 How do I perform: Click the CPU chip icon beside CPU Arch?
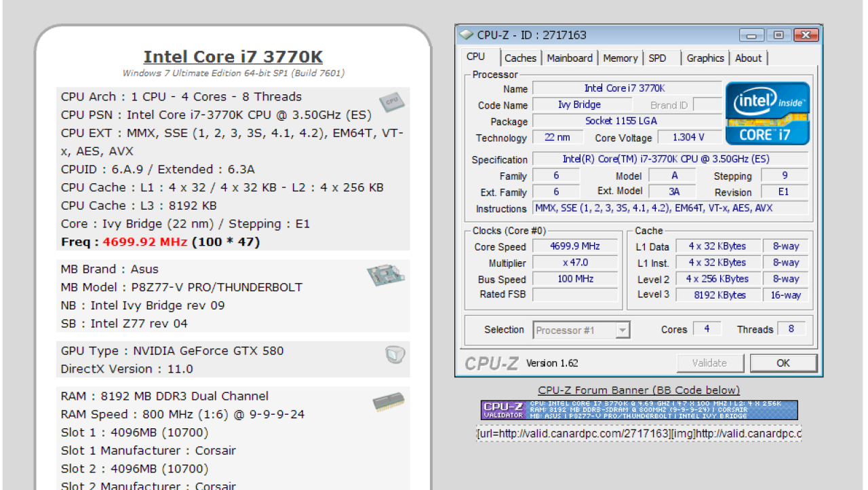pos(392,101)
